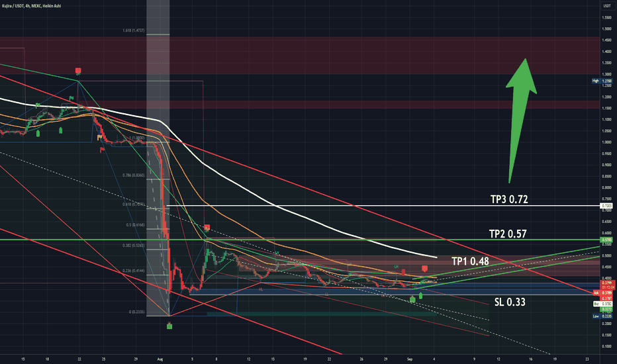617x364 pixels.
Task: Click the Aug date on time axis
Action: click(x=160, y=359)
